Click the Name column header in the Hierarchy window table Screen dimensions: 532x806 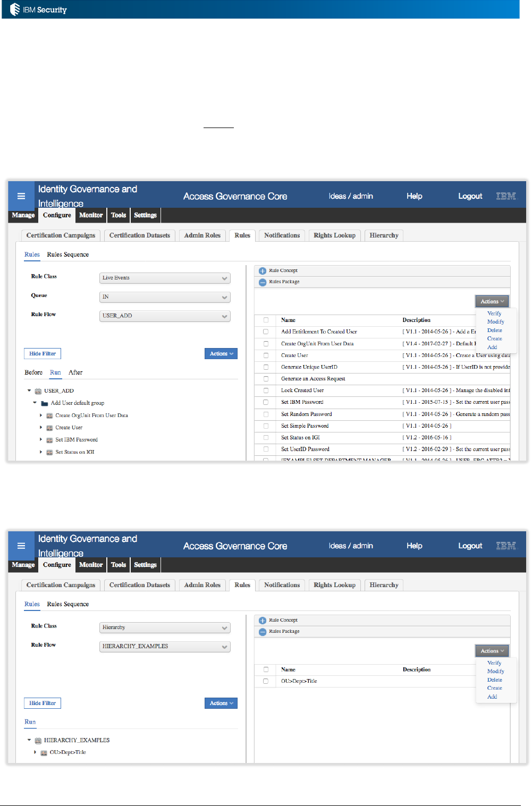(x=288, y=669)
